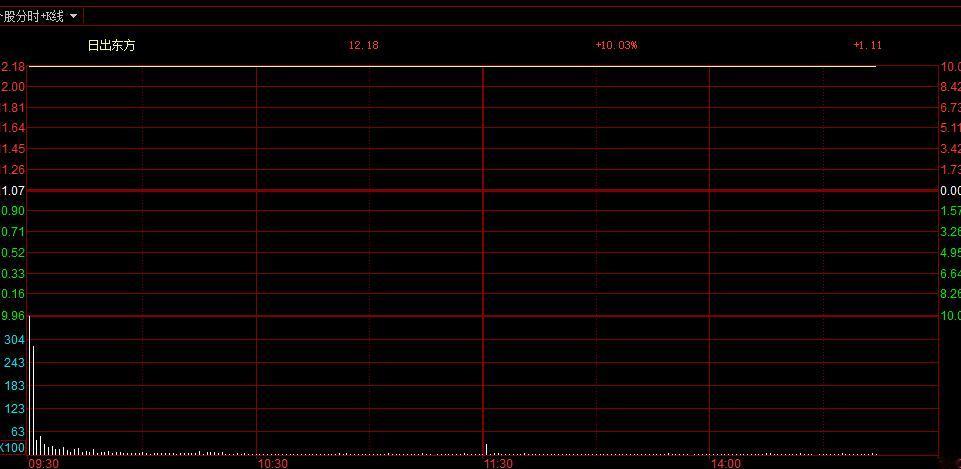Select the 243 volume axis label
This screenshot has width=961, height=469.
pyautogui.click(x=14, y=362)
